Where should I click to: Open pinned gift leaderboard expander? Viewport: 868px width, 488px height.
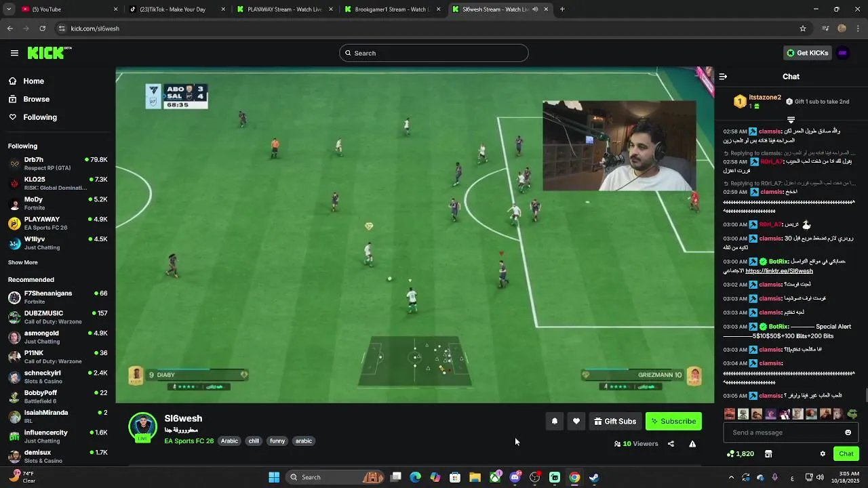coord(791,120)
